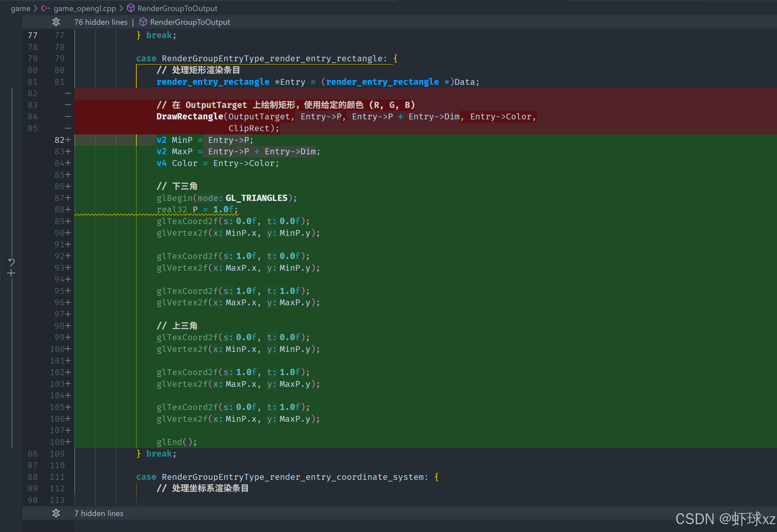
Task: Click the GL_TRIANGLES constant in glBegin call
Action: point(256,198)
